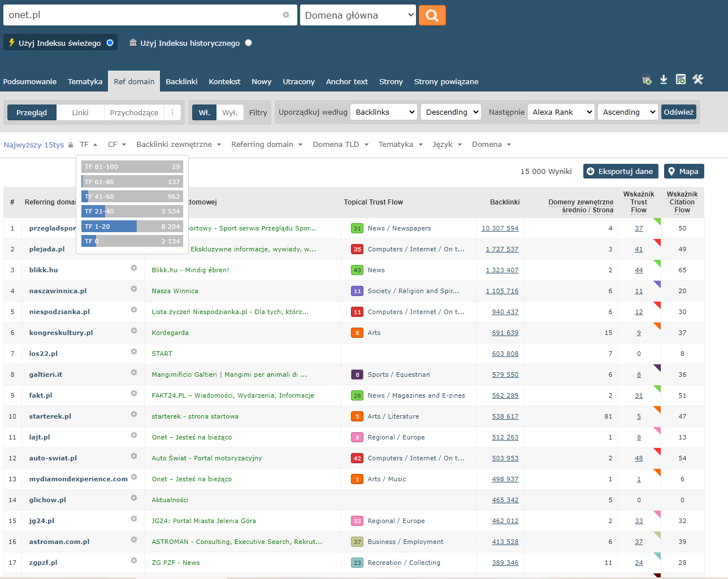This screenshot has height=579, width=728.
Task: Collapse the TF filter dropdown
Action: pyautogui.click(x=89, y=145)
